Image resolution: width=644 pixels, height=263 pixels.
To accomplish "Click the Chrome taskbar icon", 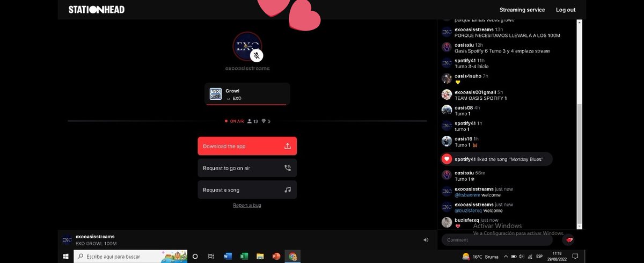I will point(292,257).
